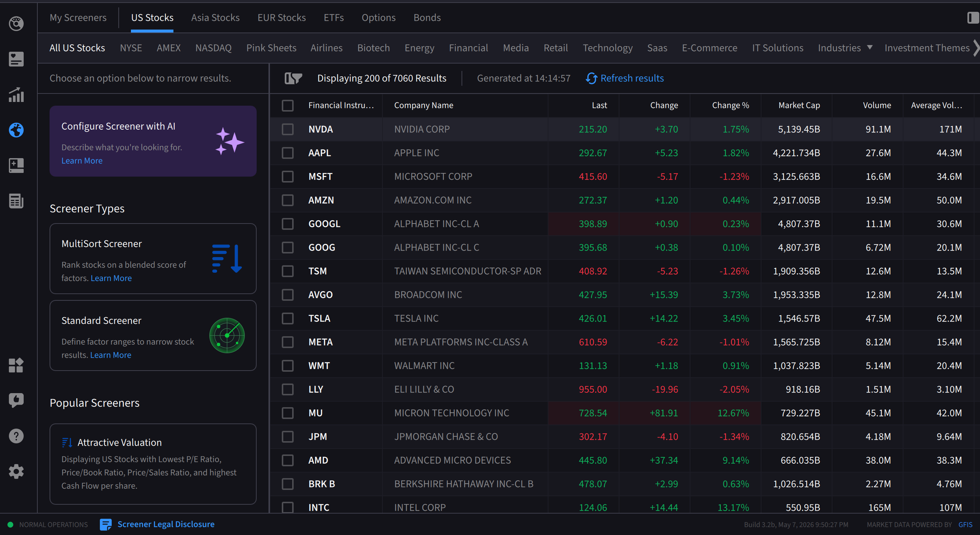The height and width of the screenshot is (535, 980).
Task: Click the Standard Screener radar icon
Action: 227,335
